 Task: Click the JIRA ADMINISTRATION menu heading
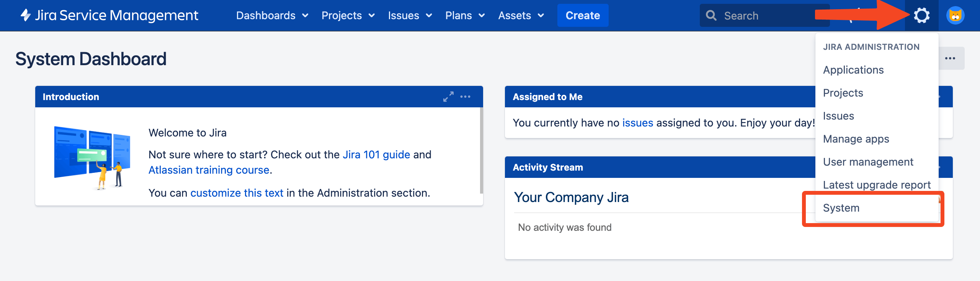[x=871, y=47]
